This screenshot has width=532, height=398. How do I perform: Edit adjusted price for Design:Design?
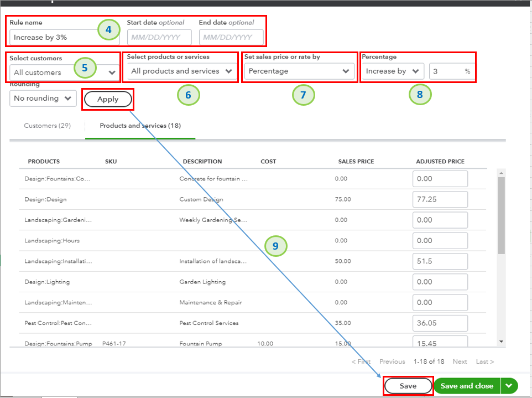(x=440, y=199)
